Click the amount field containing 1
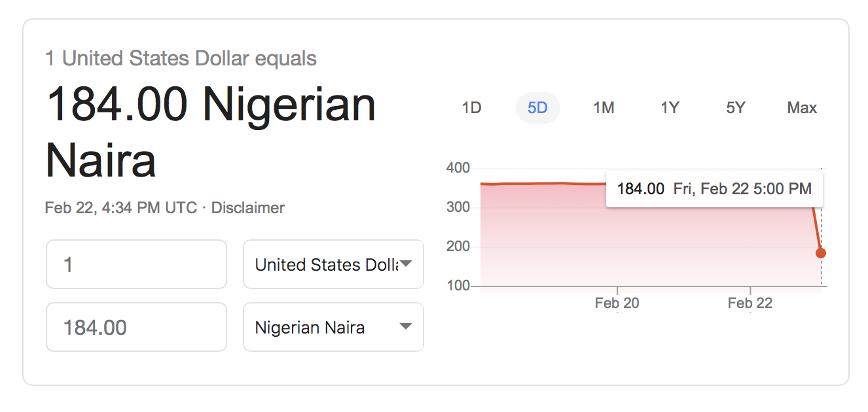Viewport: 868px width, 412px height. pos(136,264)
